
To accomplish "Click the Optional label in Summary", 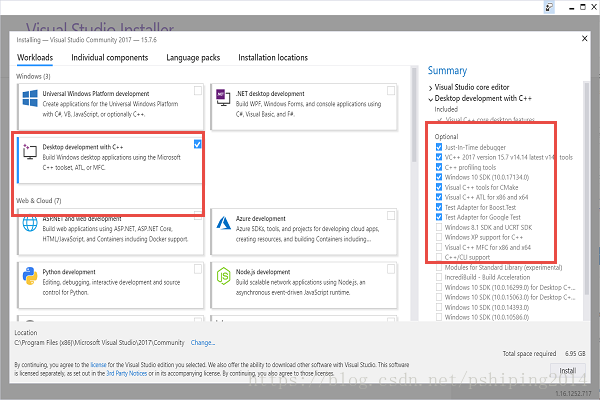I will [446, 137].
